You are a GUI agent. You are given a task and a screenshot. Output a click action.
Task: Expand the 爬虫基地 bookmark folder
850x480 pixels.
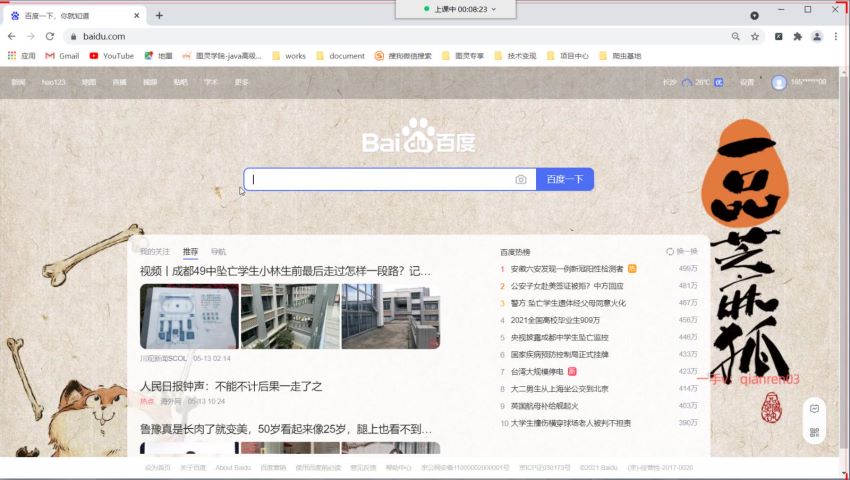tap(620, 56)
